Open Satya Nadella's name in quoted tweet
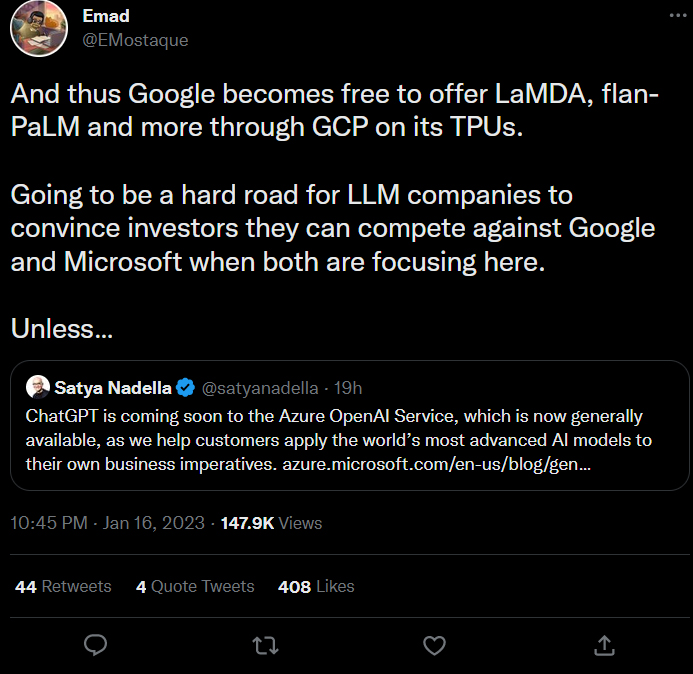 click(112, 387)
